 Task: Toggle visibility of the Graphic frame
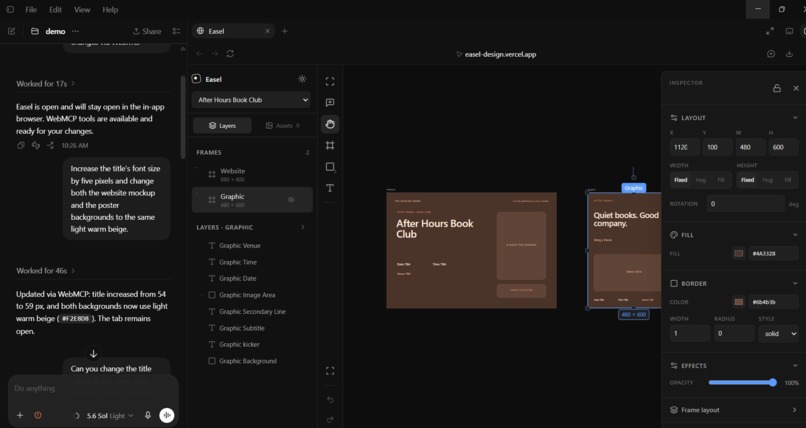coord(291,200)
